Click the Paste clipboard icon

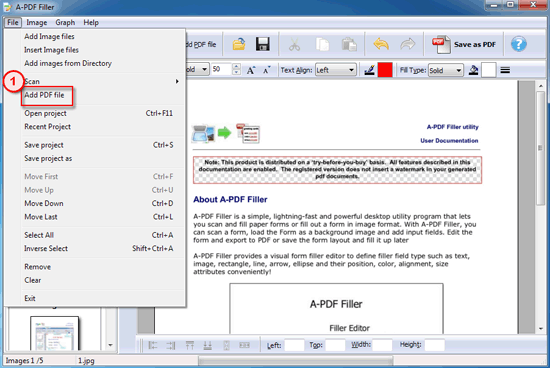(349, 45)
